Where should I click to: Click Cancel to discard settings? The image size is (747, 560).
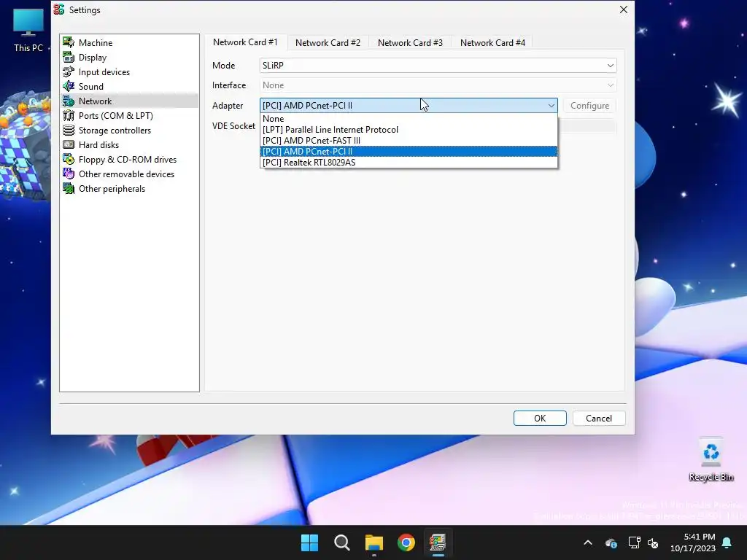pos(599,418)
